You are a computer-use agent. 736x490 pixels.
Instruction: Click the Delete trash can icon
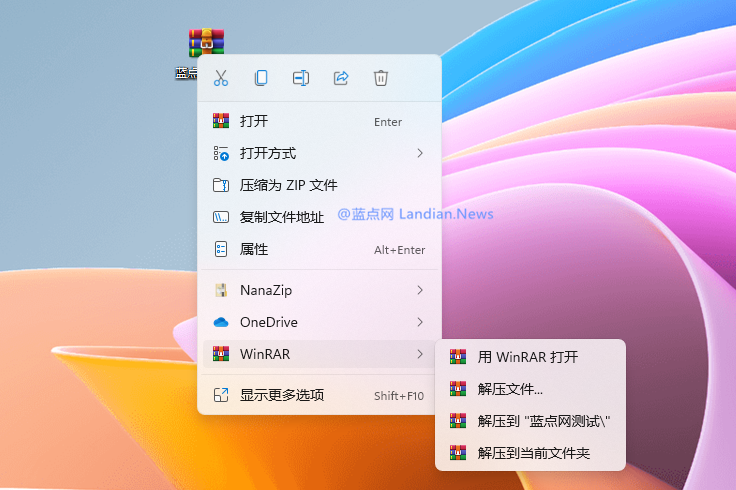pyautogui.click(x=381, y=78)
